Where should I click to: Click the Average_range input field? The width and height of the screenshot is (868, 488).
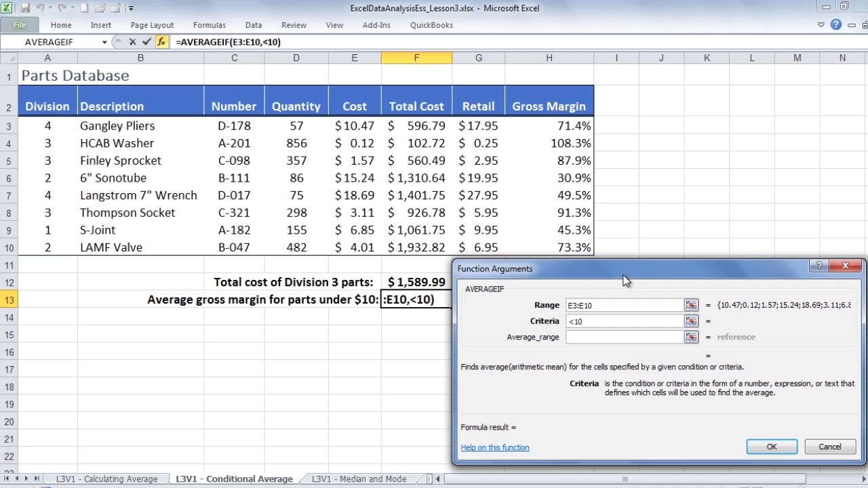(624, 337)
